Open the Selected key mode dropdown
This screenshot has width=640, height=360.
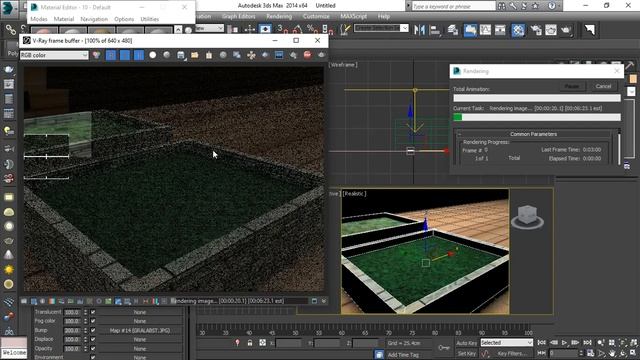click(x=506, y=342)
